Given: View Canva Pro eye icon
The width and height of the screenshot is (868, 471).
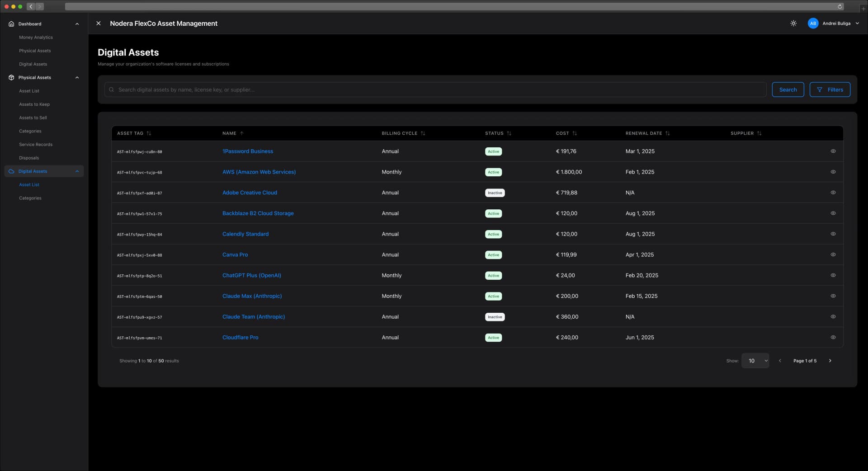Looking at the screenshot, I should (x=833, y=254).
